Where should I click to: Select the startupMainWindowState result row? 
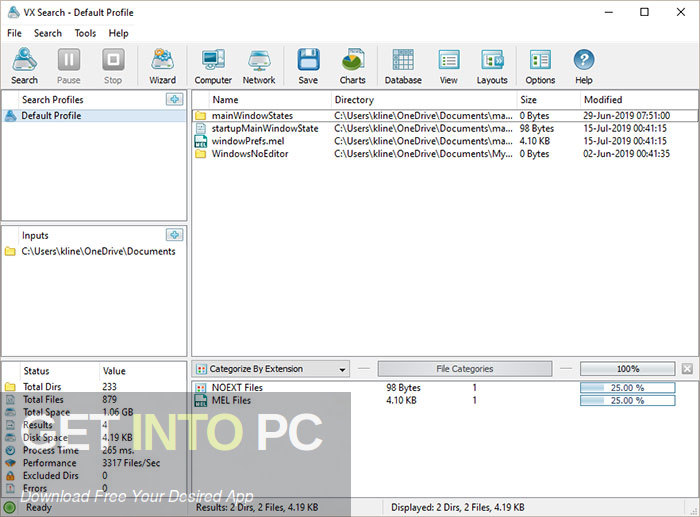(x=445, y=129)
